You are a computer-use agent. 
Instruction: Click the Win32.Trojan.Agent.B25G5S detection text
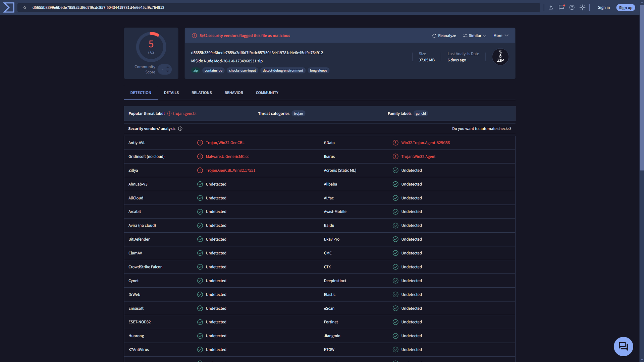coord(426,143)
